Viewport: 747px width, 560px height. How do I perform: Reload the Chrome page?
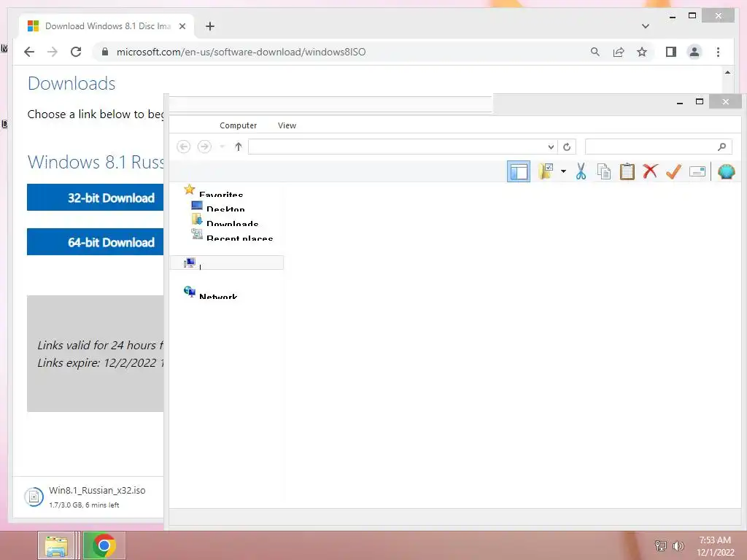tap(76, 52)
